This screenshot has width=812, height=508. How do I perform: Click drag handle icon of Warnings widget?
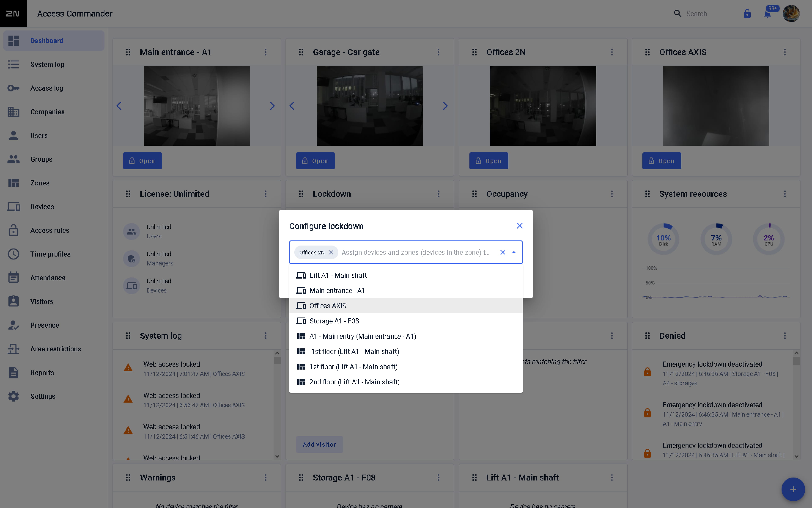(x=128, y=478)
